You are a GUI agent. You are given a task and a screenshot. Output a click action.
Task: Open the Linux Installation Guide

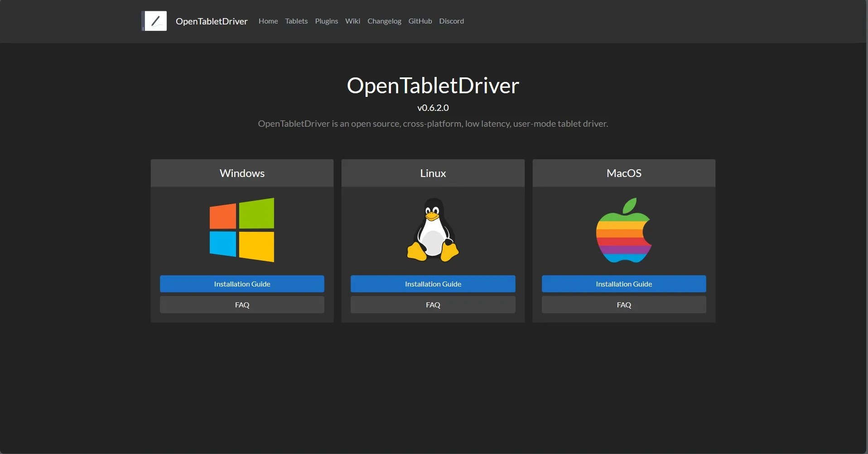[433, 284]
